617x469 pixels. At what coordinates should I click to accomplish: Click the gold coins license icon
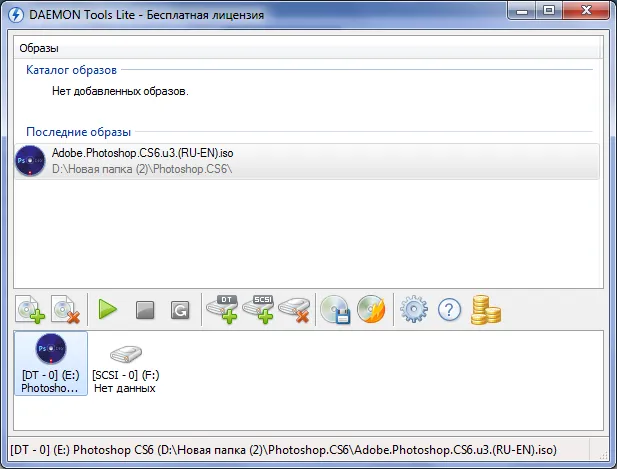(x=485, y=310)
